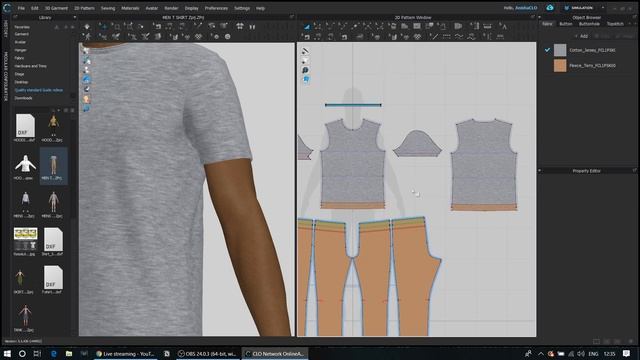640x360 pixels.
Task: Open the SIMULATION mode dropdown
Action: [x=603, y=8]
